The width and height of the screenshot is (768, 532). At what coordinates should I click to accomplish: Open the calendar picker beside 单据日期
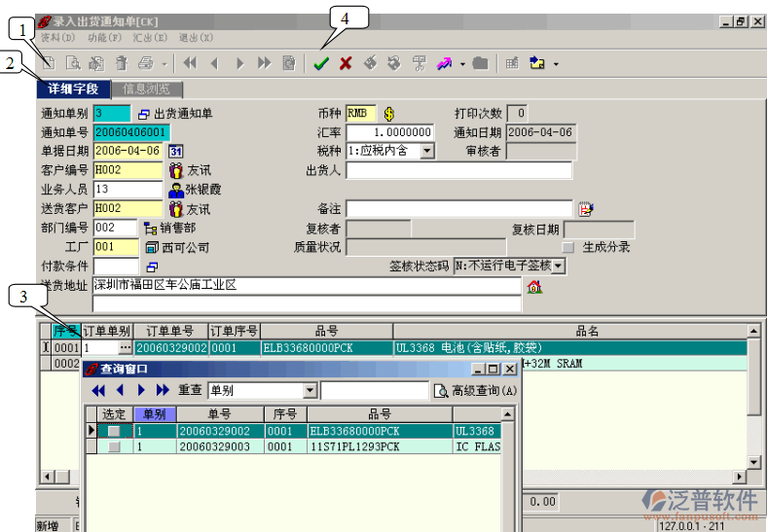(175, 151)
